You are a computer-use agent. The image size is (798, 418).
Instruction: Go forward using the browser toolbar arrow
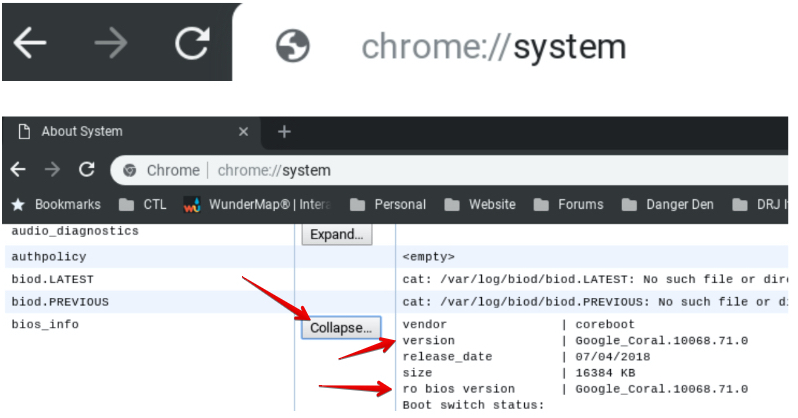click(52, 170)
